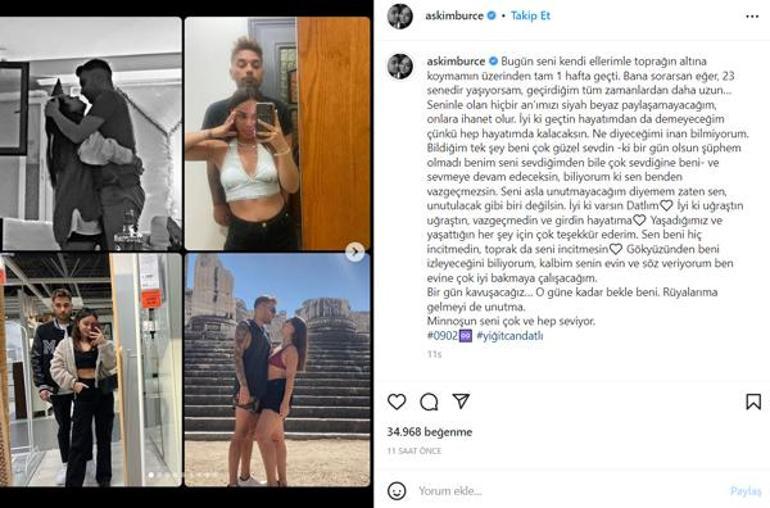This screenshot has width=770, height=508.
Task: Go to next photo carousel arrow
Action: pos(355,252)
